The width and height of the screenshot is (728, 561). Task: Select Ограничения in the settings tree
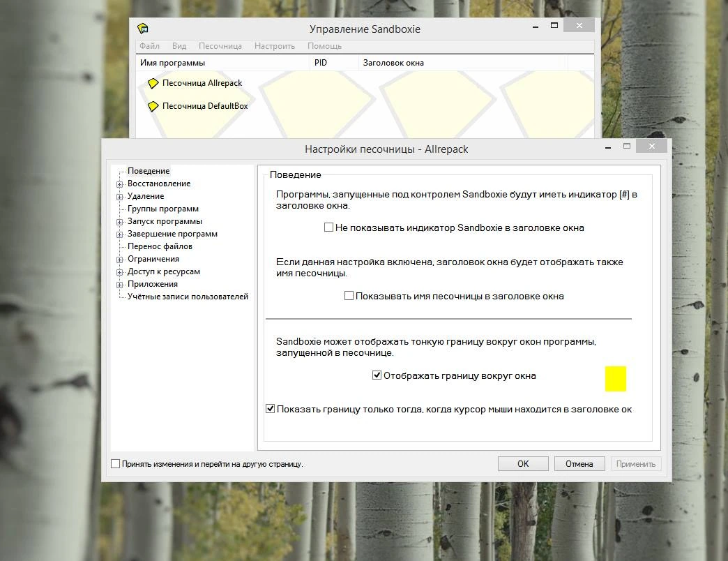153,259
